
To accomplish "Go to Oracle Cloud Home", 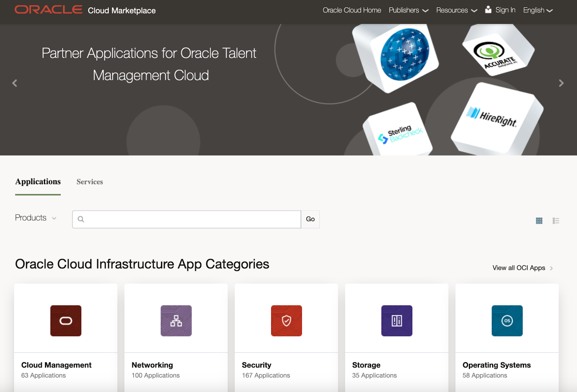I will pyautogui.click(x=352, y=10).
